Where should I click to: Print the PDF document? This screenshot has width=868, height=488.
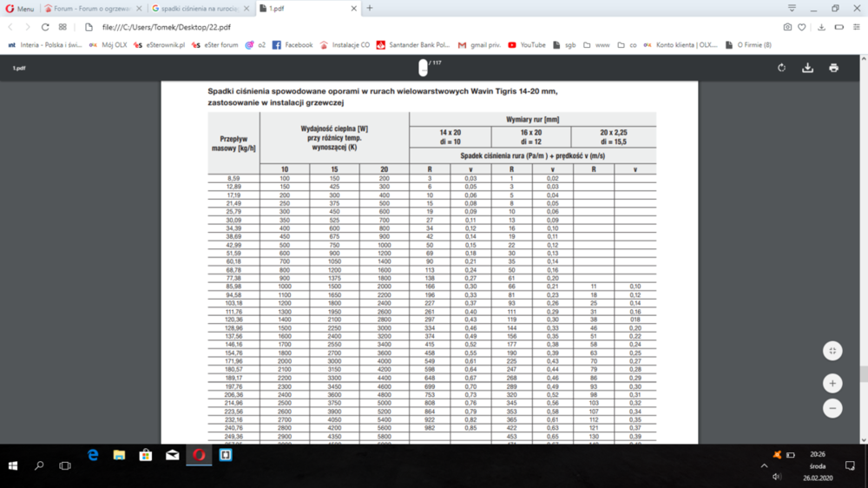coord(833,68)
